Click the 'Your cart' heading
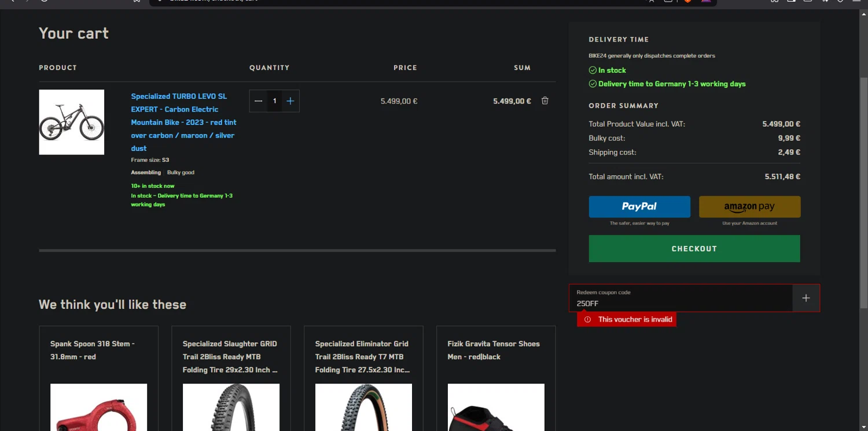This screenshot has width=868, height=431. (x=73, y=33)
